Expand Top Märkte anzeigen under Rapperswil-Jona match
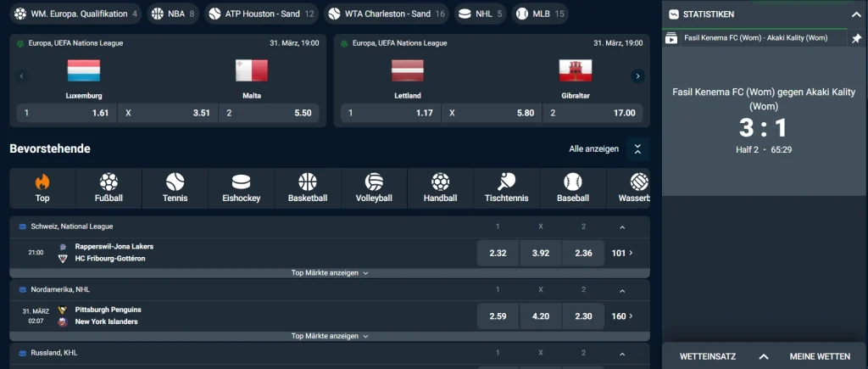This screenshot has height=369, width=868. tap(330, 273)
